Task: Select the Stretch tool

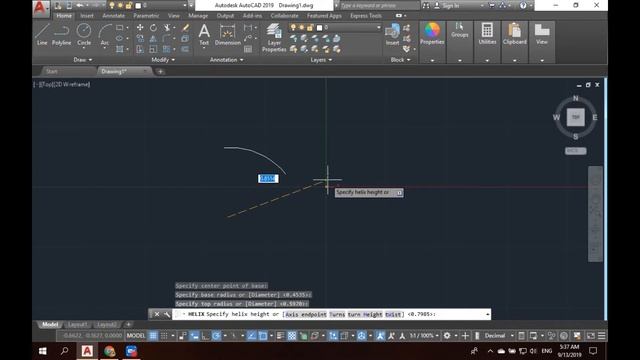Action: pos(140,49)
